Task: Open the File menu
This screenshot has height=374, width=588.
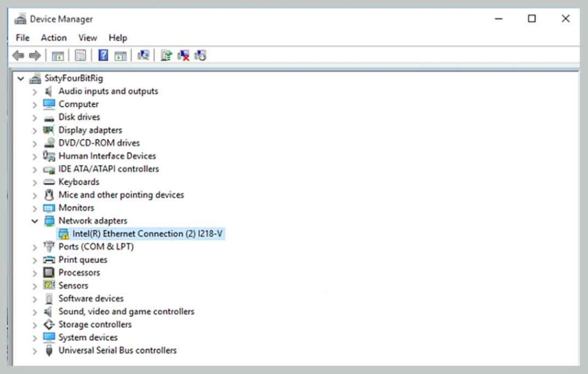Action: [x=22, y=37]
